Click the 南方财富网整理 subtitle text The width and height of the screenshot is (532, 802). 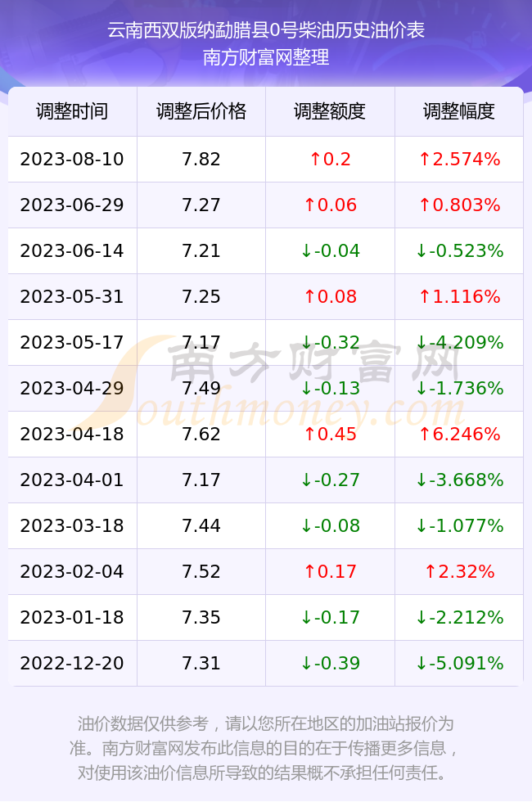(266, 56)
